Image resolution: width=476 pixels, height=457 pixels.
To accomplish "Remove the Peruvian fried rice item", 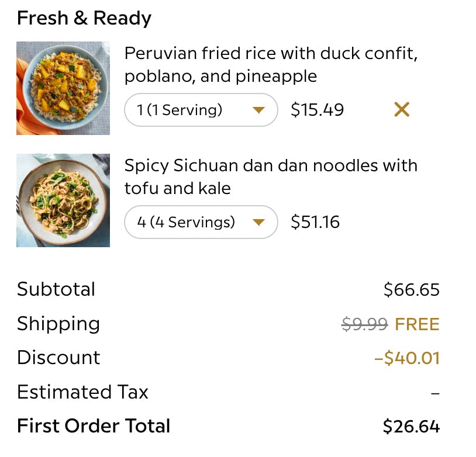I will point(402,109).
